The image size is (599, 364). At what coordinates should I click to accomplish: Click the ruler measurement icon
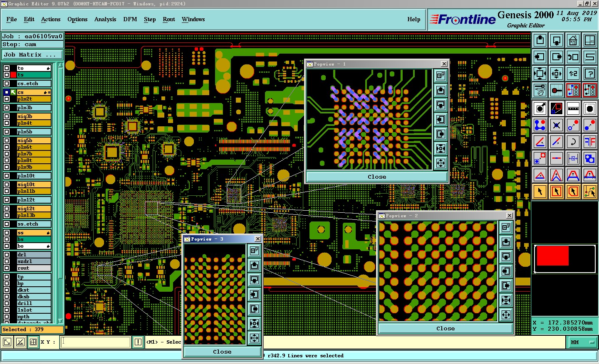[573, 108]
